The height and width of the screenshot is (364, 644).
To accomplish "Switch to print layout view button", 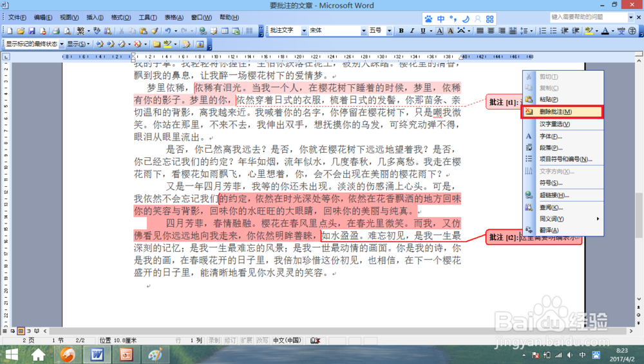I will coord(21,330).
